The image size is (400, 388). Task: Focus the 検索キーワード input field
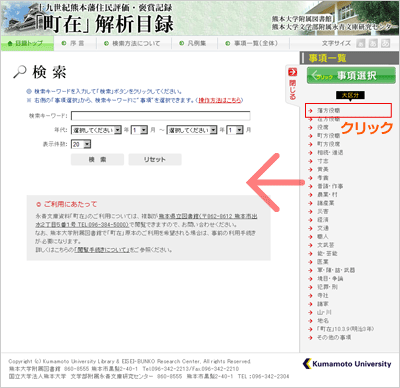tap(160, 116)
